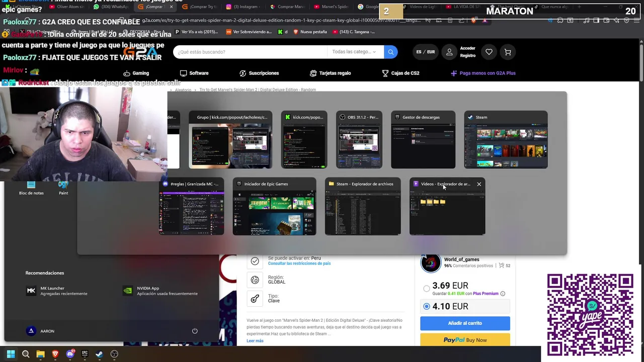This screenshot has width=644, height=362.
Task: Close the Videos Explorer thumbnail
Action: point(479,184)
